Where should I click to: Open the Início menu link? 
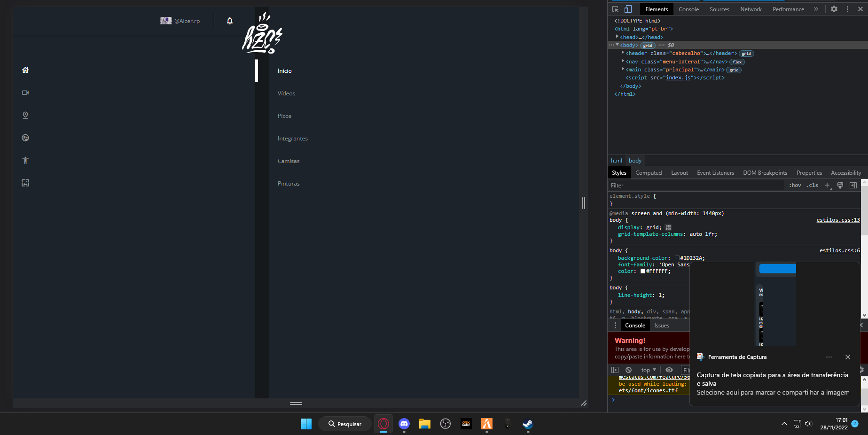pyautogui.click(x=285, y=71)
